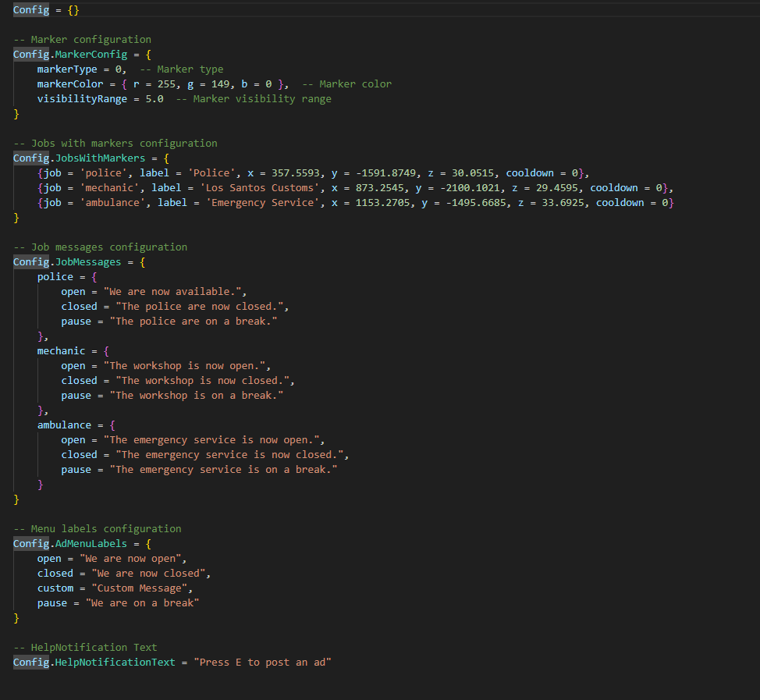Viewport: 760px width, 700px height.
Task: Click the Config.JobsWithMarkers declaration
Action: (85, 158)
